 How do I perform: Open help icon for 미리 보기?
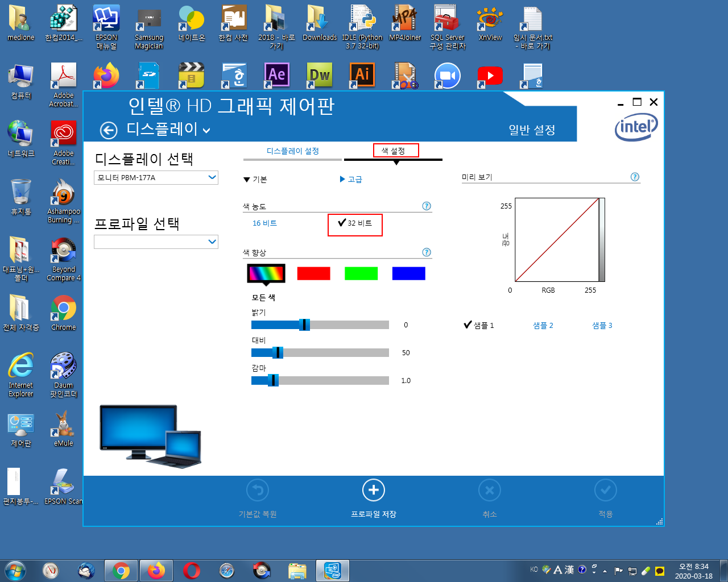click(635, 177)
